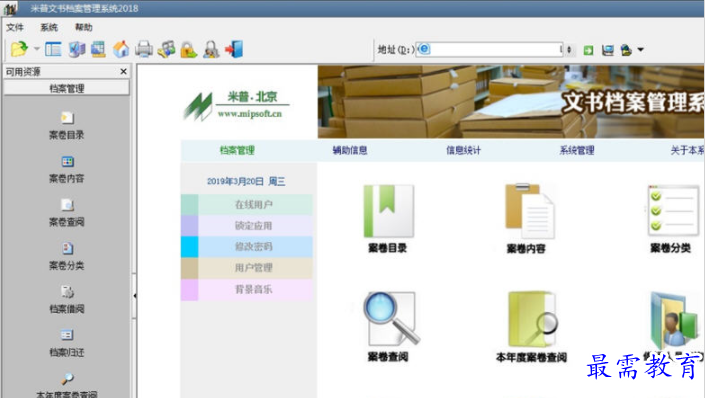This screenshot has height=398, width=708.
Task: Open 本年度案卷查阅 magnifier in the sidebar
Action: pyautogui.click(x=66, y=385)
